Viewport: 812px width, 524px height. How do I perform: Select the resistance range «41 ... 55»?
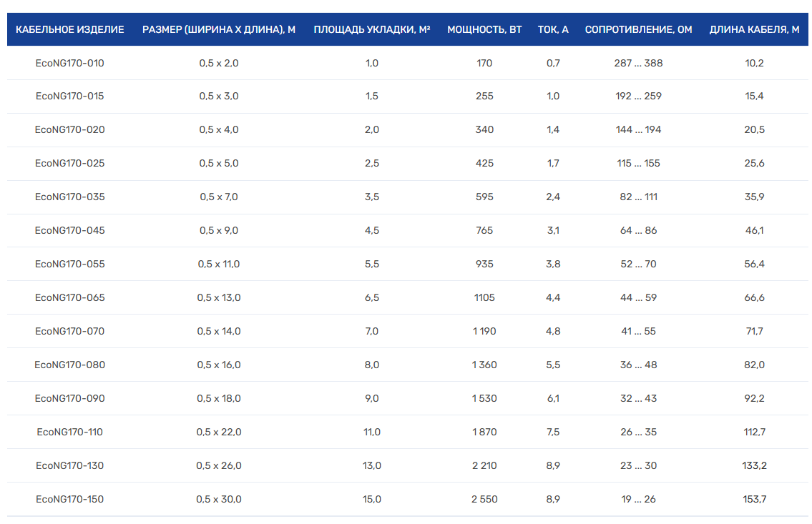click(638, 331)
